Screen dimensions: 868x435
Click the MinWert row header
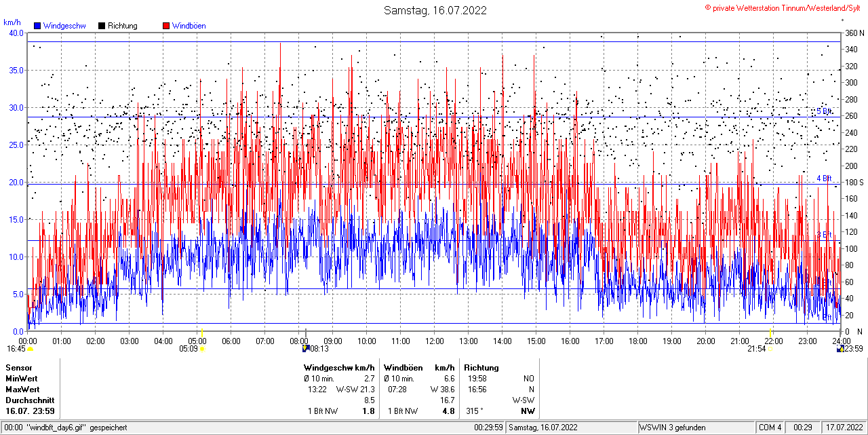[22, 378]
